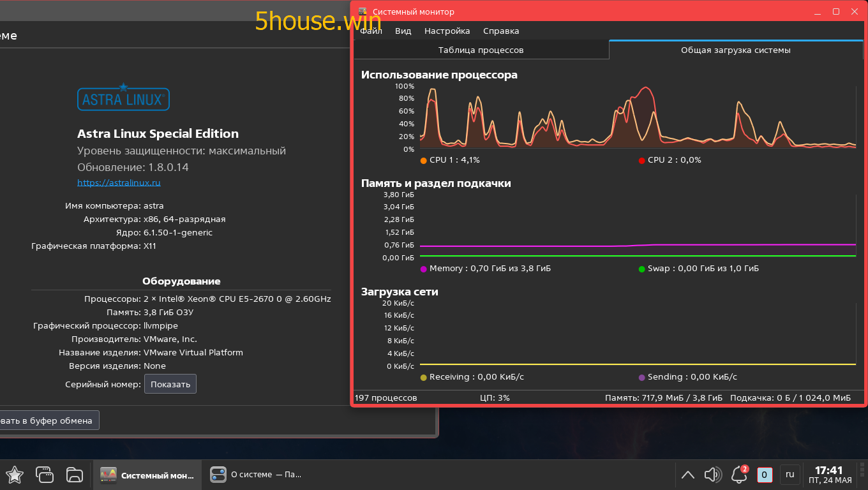This screenshot has height=490, width=868.
Task: Click Receiving : 0,00 КиБ/с label
Action: pos(477,377)
